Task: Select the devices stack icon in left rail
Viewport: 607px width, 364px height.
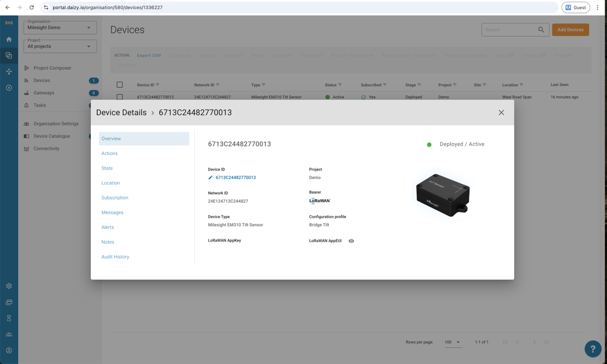Action: (x=9, y=55)
